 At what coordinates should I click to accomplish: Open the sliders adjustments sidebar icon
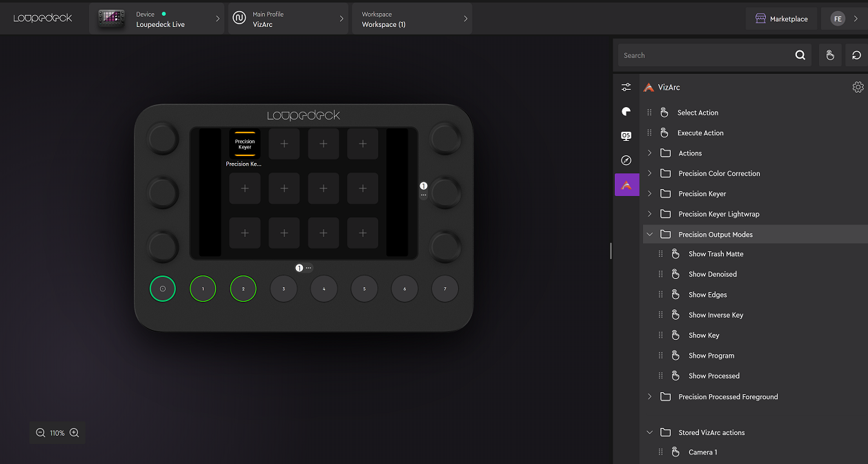click(x=627, y=87)
